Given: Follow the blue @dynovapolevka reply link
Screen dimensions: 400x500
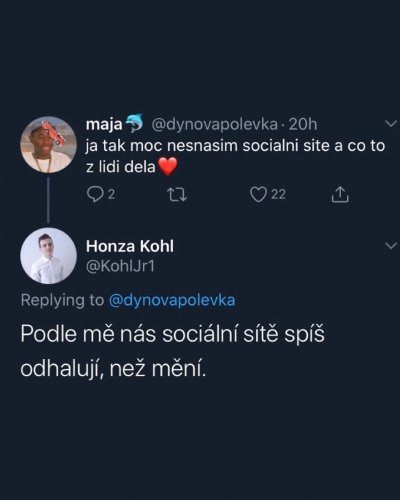Looking at the screenshot, I should tap(172, 300).
